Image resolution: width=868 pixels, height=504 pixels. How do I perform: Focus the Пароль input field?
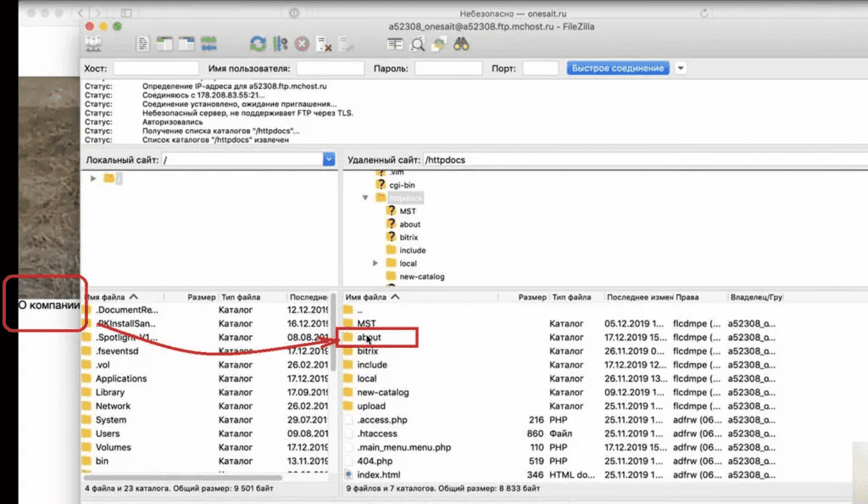(x=448, y=68)
